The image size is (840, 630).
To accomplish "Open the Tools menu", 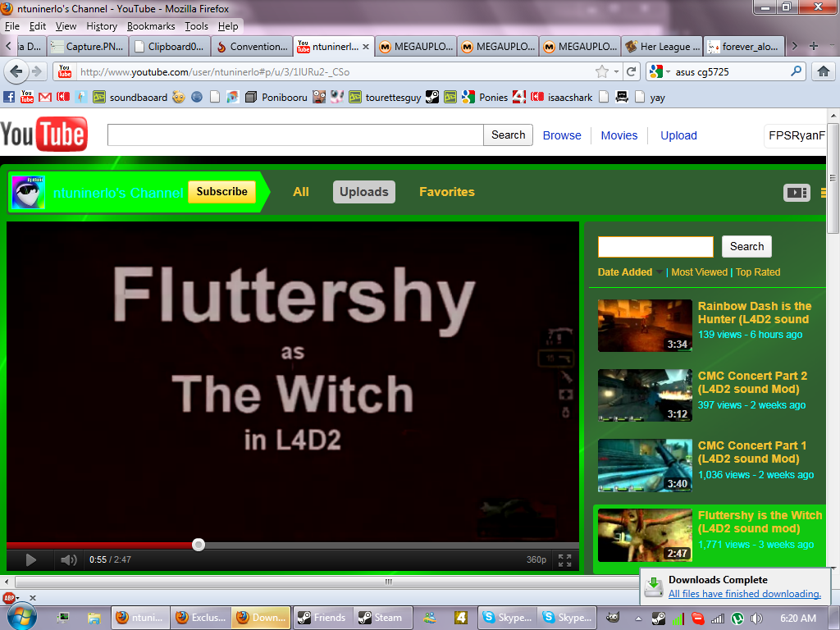I will [196, 26].
